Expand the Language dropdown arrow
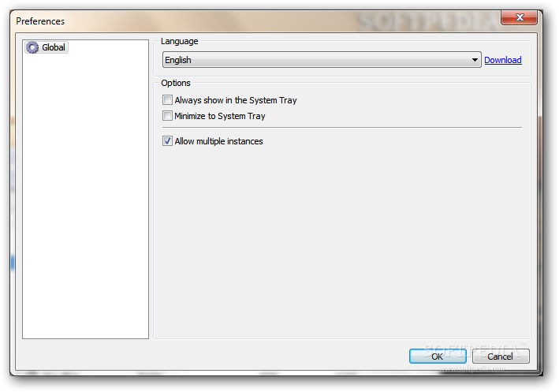This screenshot has width=559, height=392. [475, 60]
